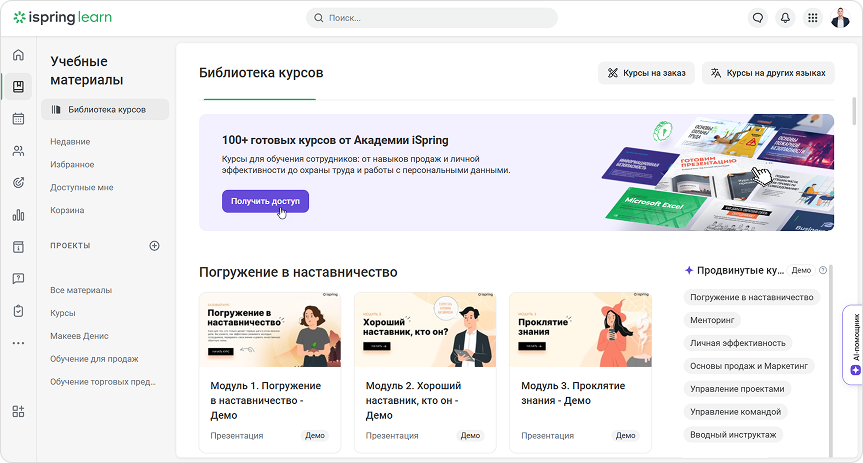Image resolution: width=863 pixels, height=463 pixels.
Task: Click title Модуль 1. Погружение в наставничество - Демо
Action: 265,401
